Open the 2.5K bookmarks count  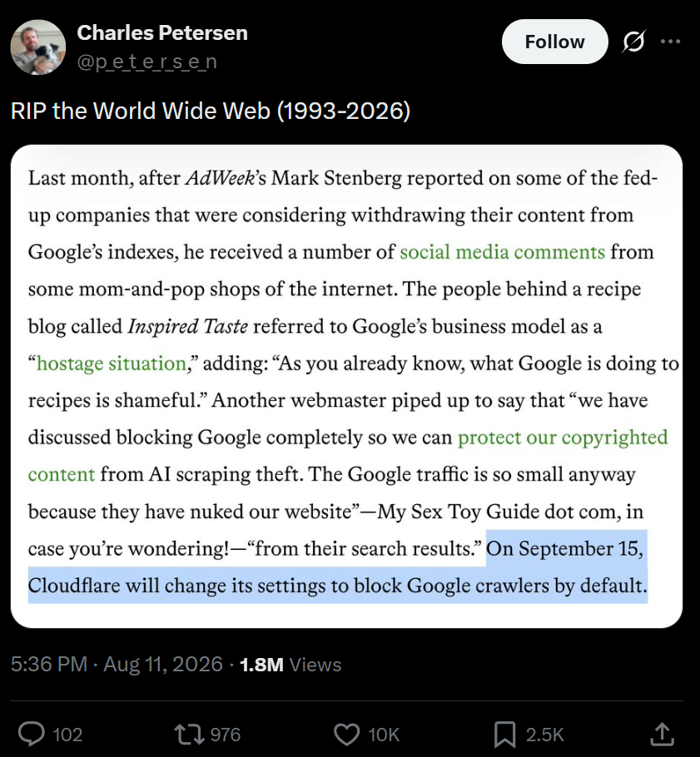pyautogui.click(x=544, y=735)
